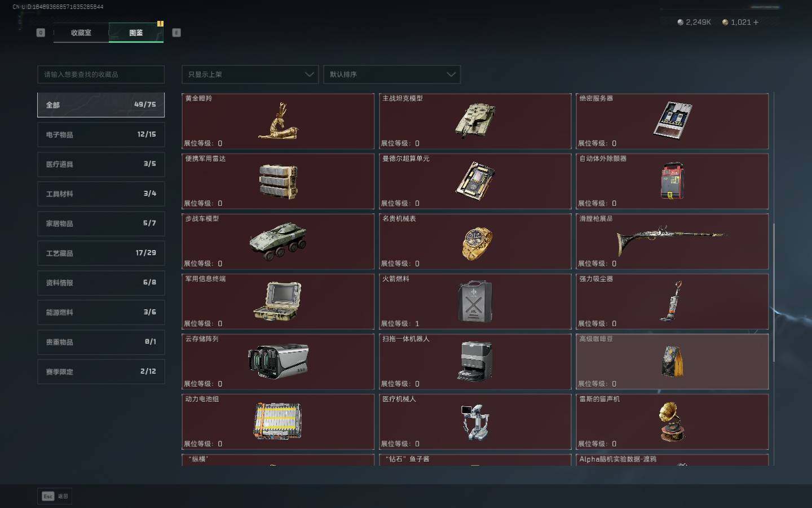
Task: Open the 曼德尔超算单元 chip item icon
Action: click(475, 181)
